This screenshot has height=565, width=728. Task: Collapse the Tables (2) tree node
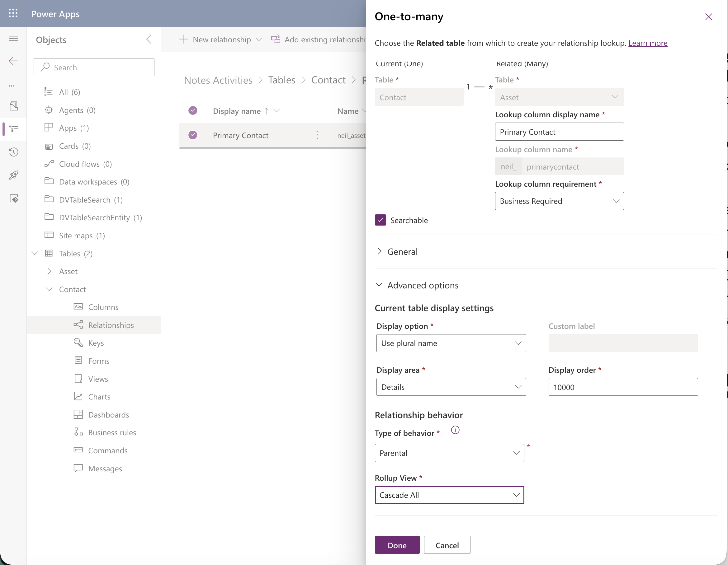[35, 254]
